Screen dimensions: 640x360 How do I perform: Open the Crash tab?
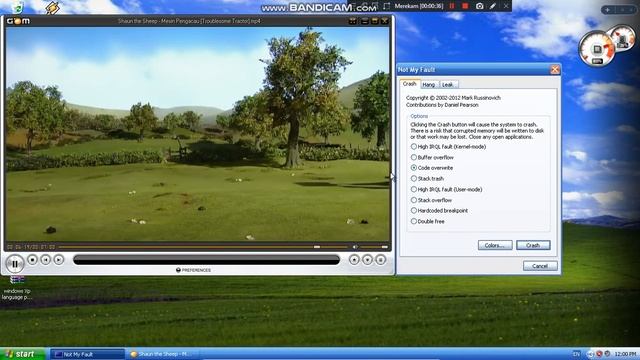[x=409, y=84]
